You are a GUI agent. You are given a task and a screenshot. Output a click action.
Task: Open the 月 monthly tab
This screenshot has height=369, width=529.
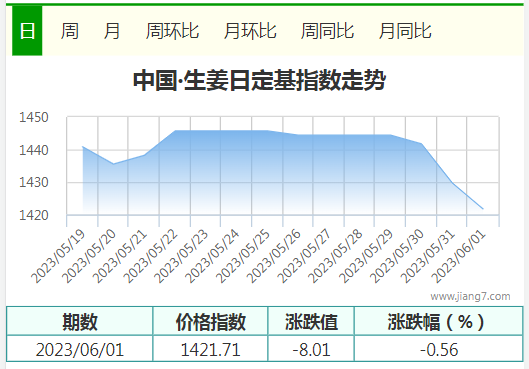112,31
